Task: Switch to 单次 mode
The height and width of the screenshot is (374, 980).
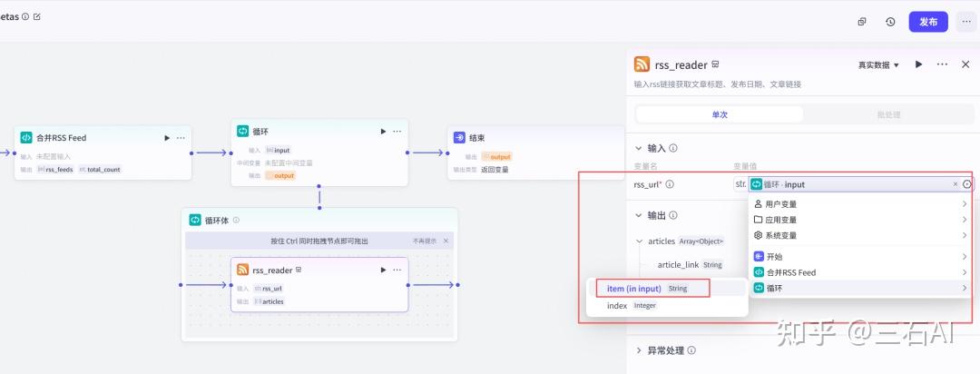Action: coord(719,114)
